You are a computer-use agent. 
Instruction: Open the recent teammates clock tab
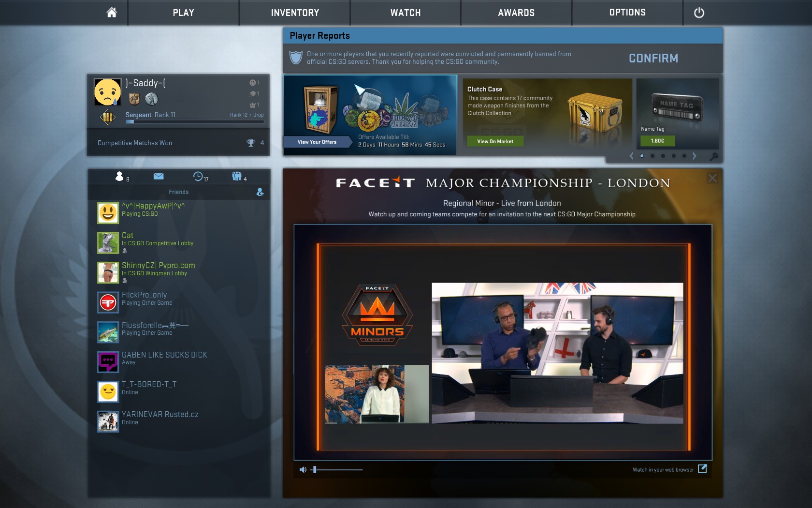coord(198,176)
